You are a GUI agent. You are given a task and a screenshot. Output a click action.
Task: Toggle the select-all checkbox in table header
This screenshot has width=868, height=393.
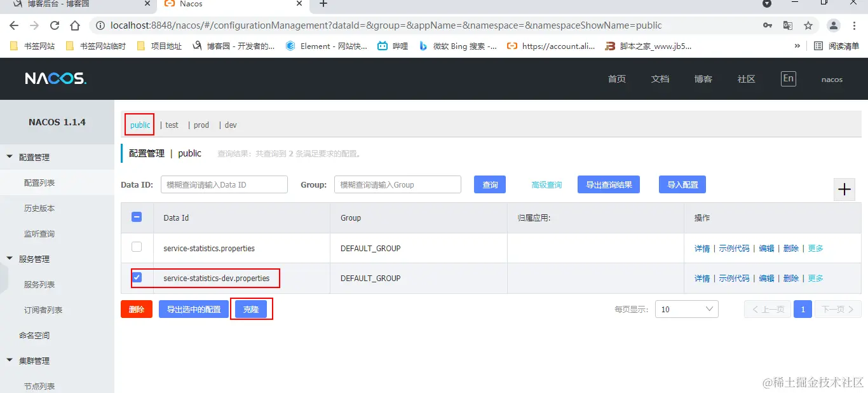point(137,217)
